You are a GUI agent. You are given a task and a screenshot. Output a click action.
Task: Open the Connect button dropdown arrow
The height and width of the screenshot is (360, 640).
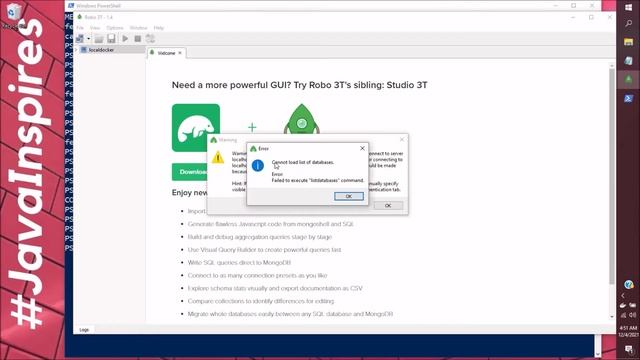pyautogui.click(x=88, y=39)
